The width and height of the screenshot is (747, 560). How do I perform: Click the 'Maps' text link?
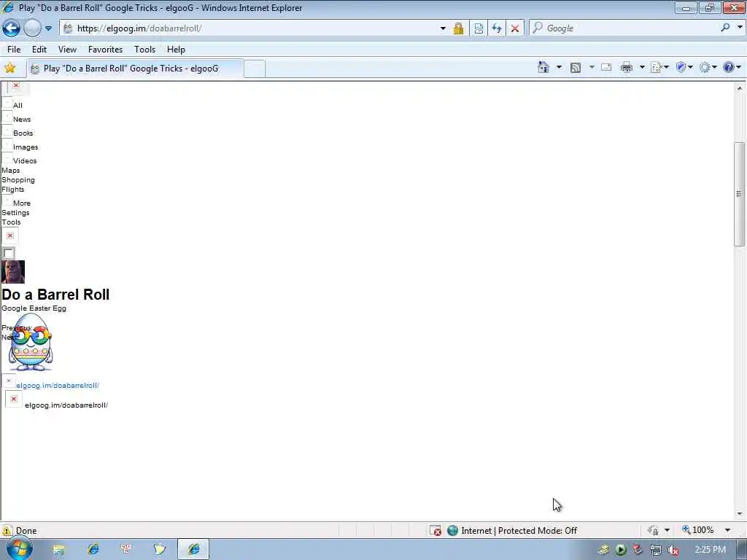click(10, 171)
